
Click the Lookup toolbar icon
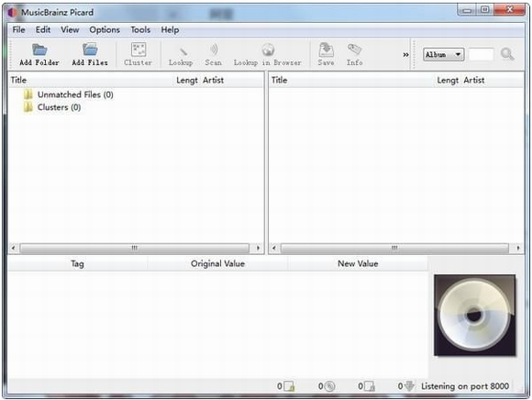183,50
